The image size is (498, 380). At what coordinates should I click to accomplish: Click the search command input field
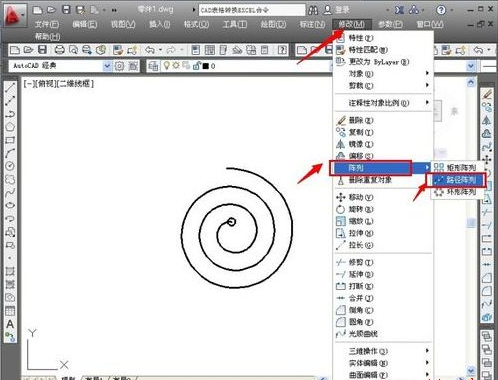click(x=252, y=10)
